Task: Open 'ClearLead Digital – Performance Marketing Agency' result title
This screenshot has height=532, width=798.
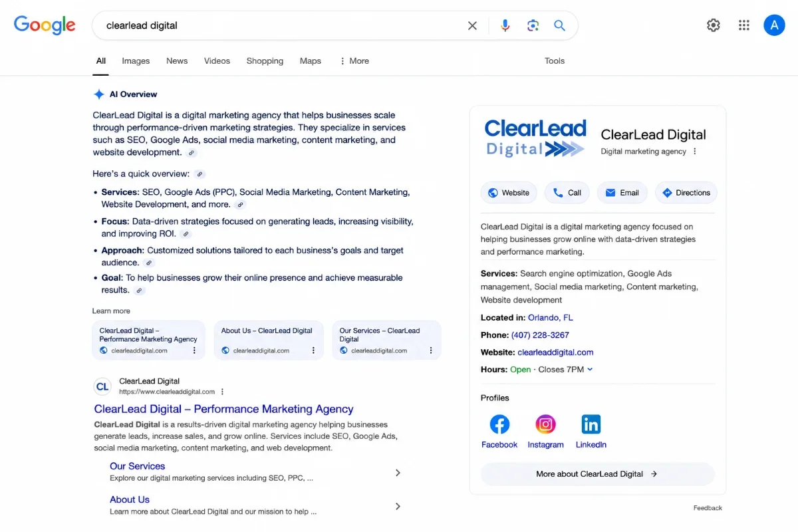Action: coord(224,409)
